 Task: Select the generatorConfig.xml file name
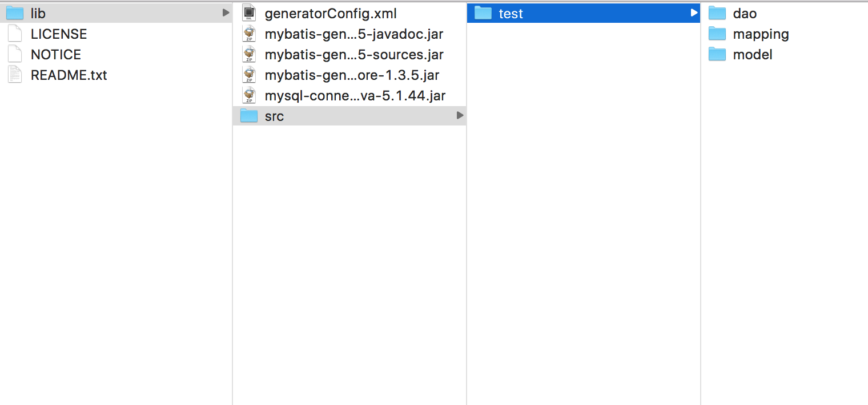tap(331, 14)
